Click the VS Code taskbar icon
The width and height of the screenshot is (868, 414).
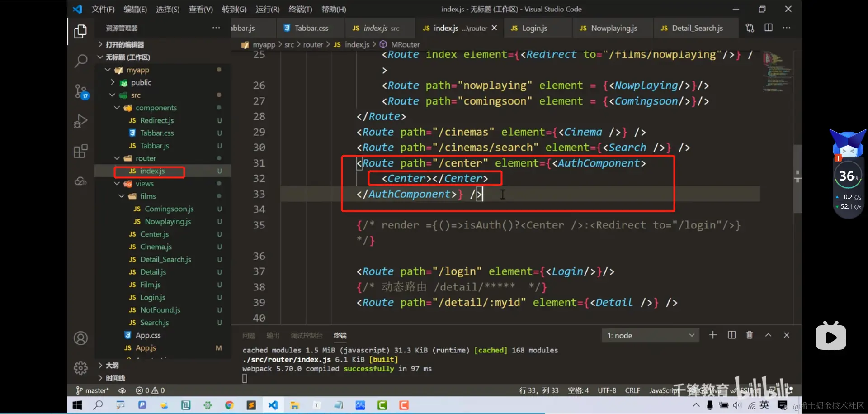tap(273, 405)
